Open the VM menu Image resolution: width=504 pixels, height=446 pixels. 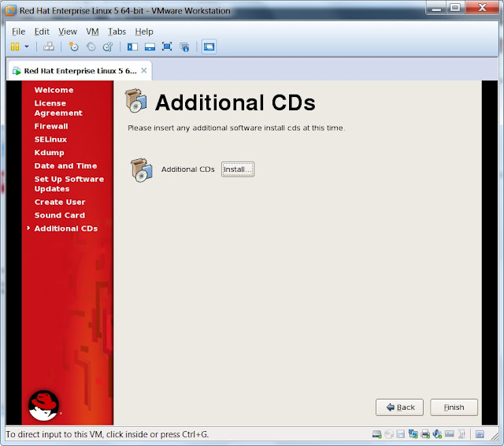[x=92, y=32]
